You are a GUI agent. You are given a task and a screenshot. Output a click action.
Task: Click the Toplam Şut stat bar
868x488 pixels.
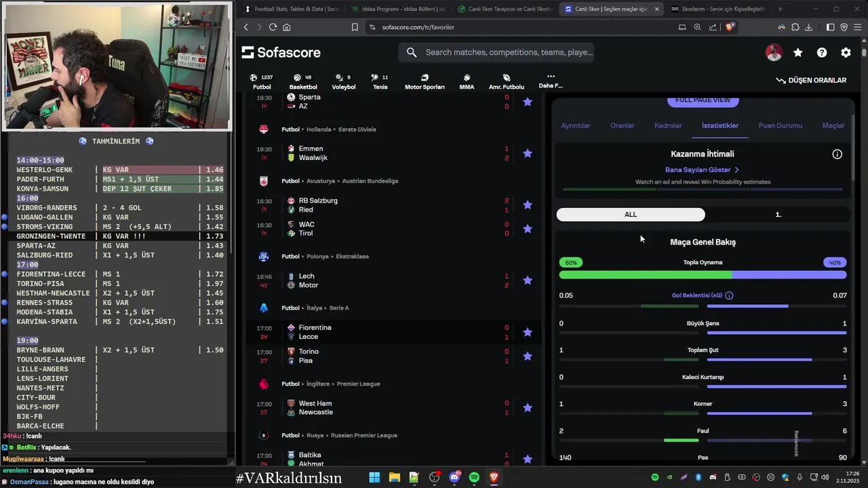[703, 359]
